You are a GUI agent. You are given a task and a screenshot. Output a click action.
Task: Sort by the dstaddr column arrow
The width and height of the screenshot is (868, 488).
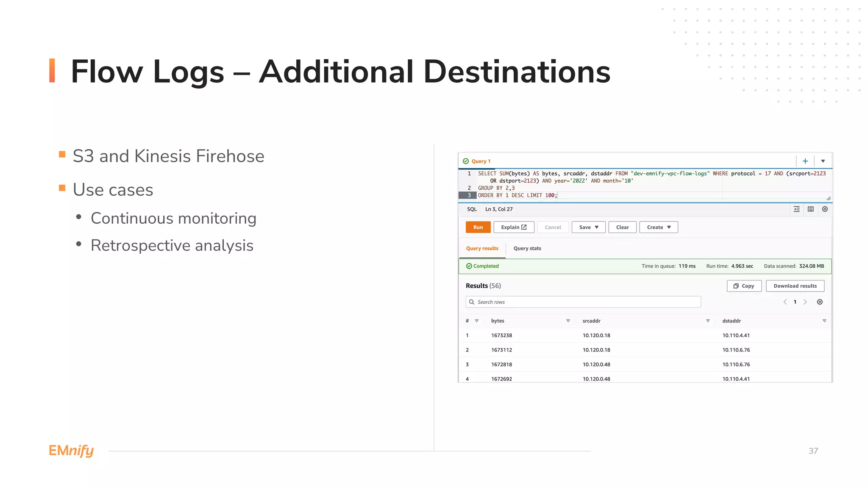(824, 321)
